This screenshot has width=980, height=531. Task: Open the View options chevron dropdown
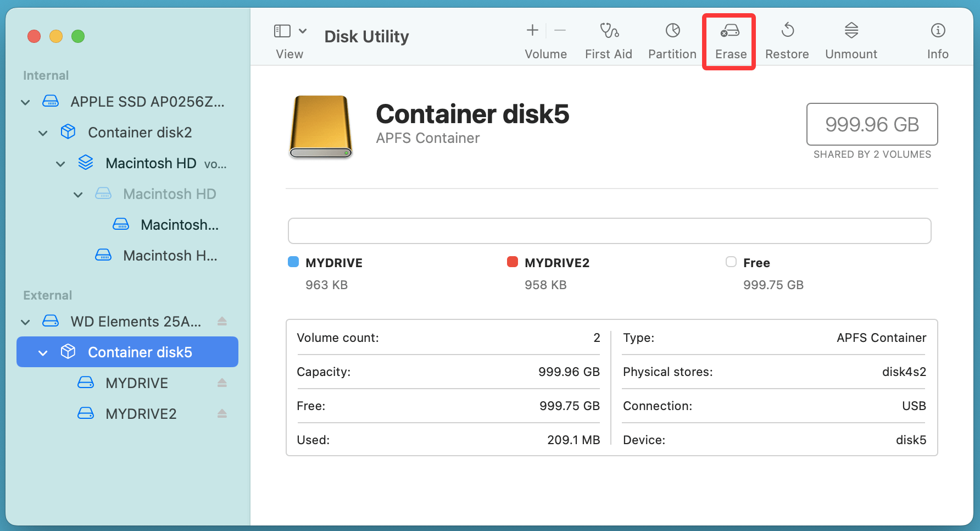click(302, 31)
